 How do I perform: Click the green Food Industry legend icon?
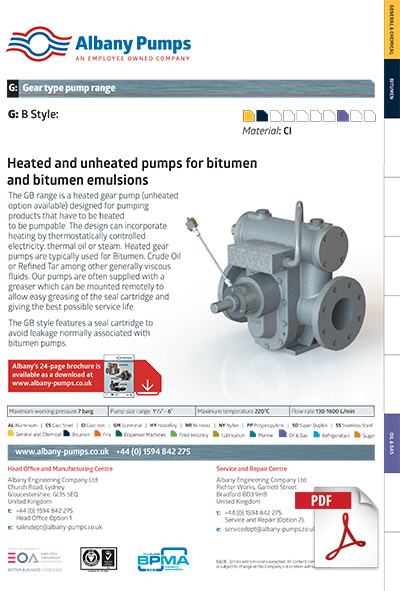point(174,434)
